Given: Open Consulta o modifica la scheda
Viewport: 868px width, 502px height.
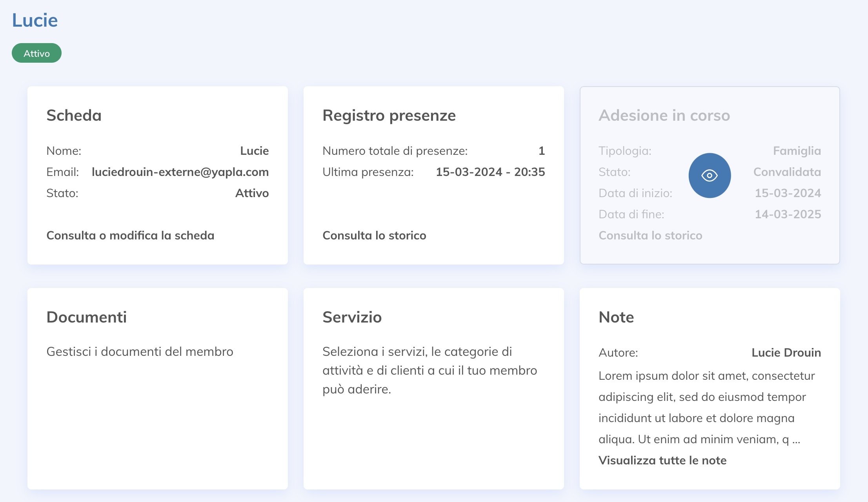Looking at the screenshot, I should 131,236.
